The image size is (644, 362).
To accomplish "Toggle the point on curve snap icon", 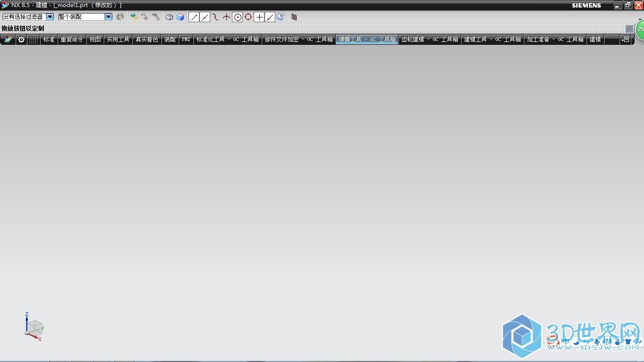I will [x=270, y=17].
